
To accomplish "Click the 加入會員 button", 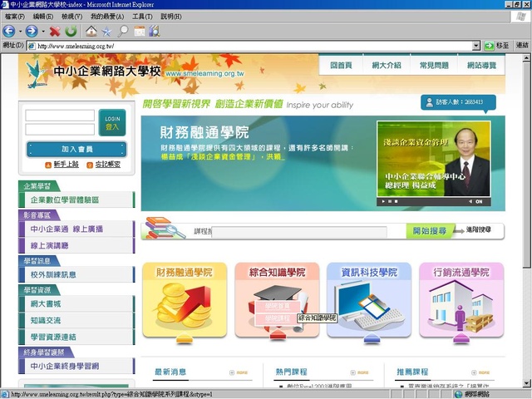I will (77, 150).
